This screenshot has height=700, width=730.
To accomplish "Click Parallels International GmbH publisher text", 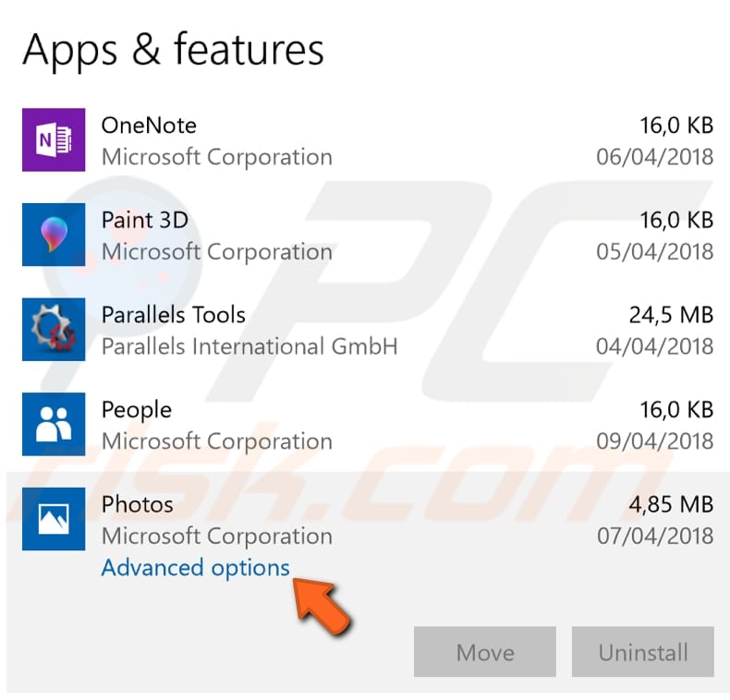I will pos(249,346).
